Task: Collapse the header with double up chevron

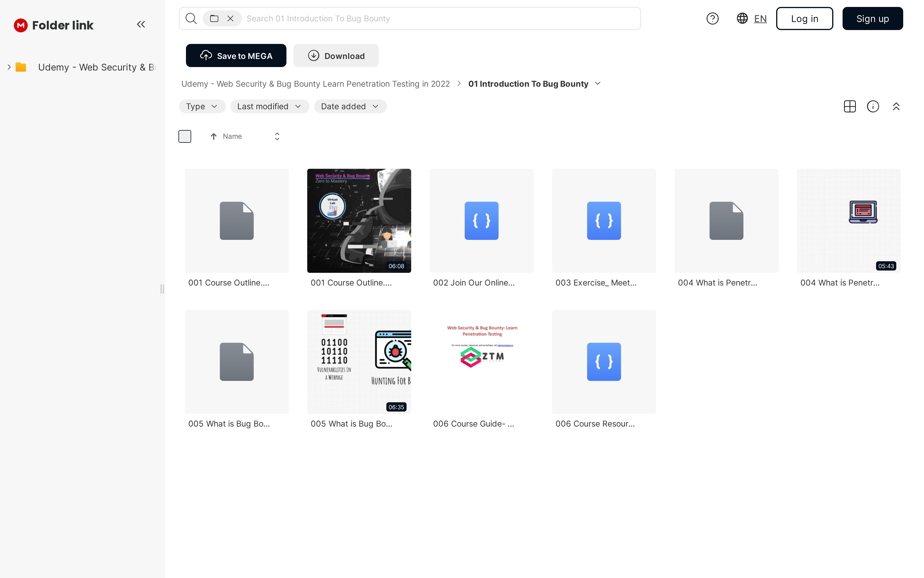Action: pyautogui.click(x=896, y=106)
